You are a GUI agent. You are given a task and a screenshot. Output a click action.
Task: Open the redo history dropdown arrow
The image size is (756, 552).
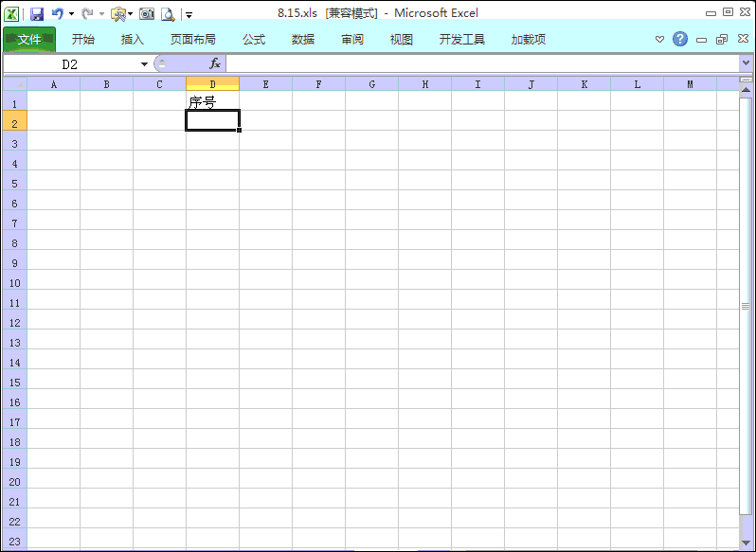click(x=101, y=14)
